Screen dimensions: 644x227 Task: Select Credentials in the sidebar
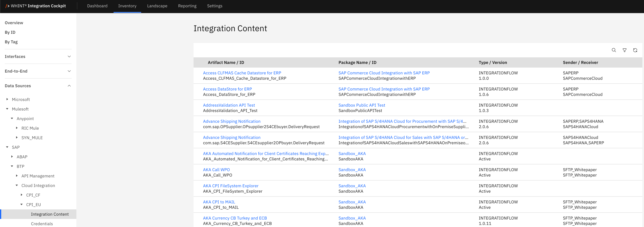pos(42,224)
